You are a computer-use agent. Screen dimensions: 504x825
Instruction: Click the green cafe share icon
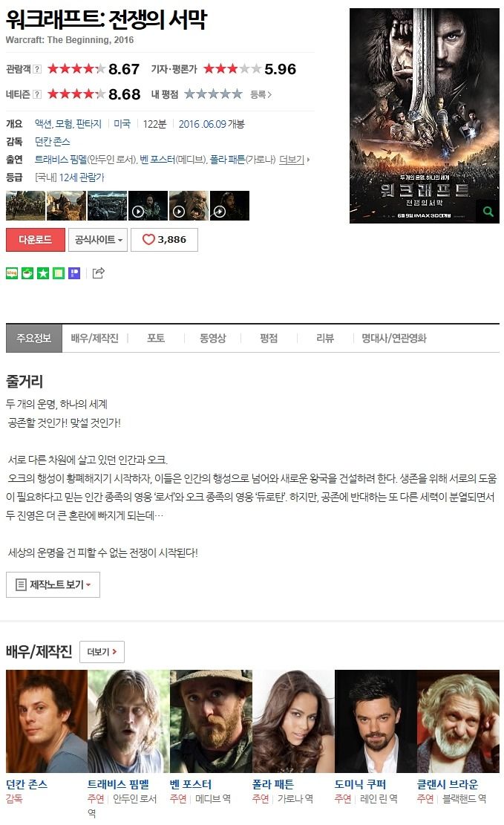(27, 273)
